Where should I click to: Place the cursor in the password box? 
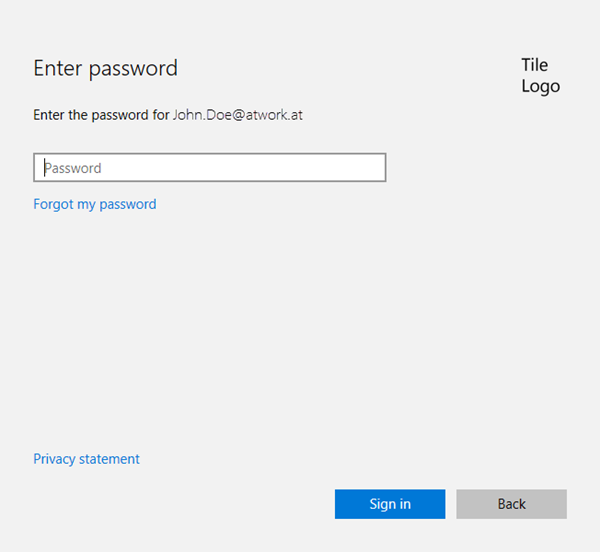(209, 168)
